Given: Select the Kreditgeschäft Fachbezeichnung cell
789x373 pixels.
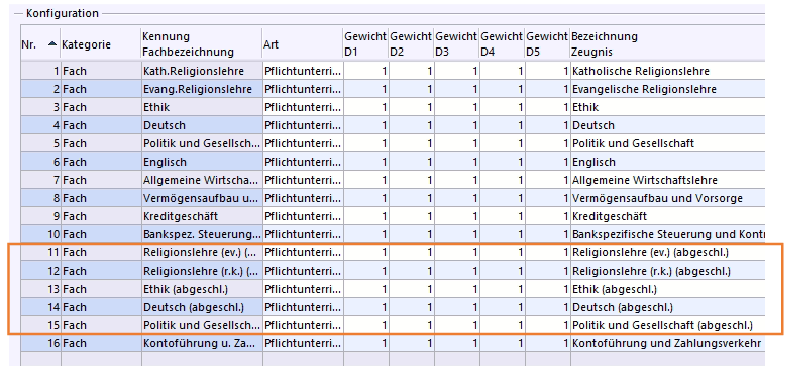Looking at the screenshot, I should click(x=201, y=216).
